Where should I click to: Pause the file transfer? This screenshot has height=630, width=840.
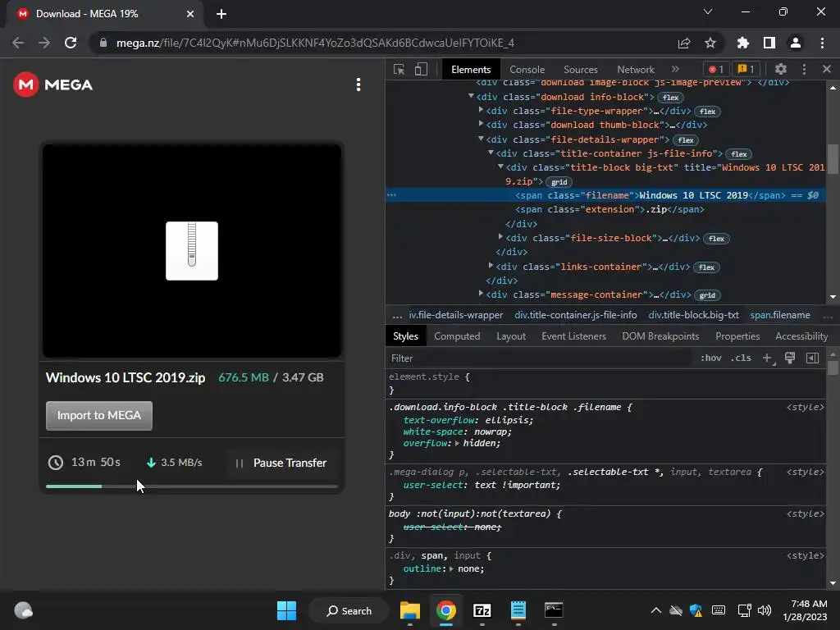(281, 463)
